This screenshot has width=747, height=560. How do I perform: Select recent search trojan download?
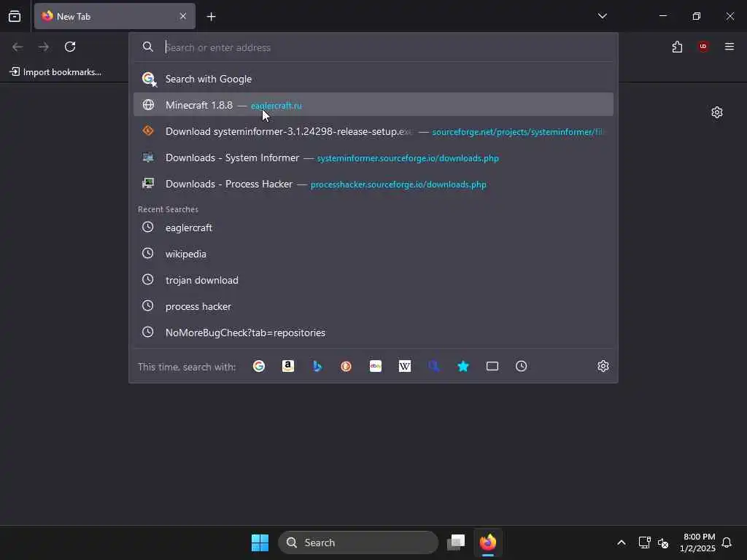[373, 280]
